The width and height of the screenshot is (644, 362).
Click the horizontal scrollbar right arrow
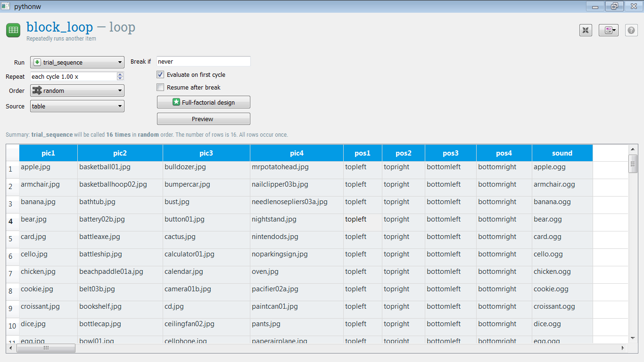[622, 348]
